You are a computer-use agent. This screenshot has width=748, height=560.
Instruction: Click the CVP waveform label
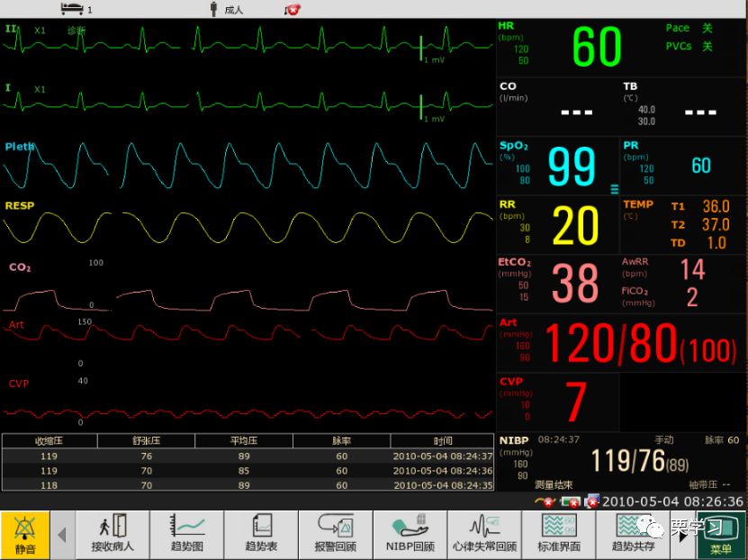click(x=19, y=384)
